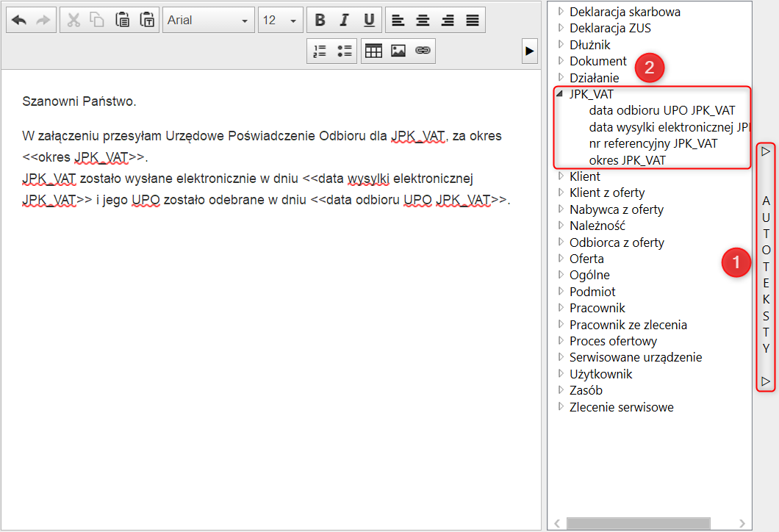Select 'okres JPK_VAT' autotext item
The width and height of the screenshot is (779, 532).
627,160
